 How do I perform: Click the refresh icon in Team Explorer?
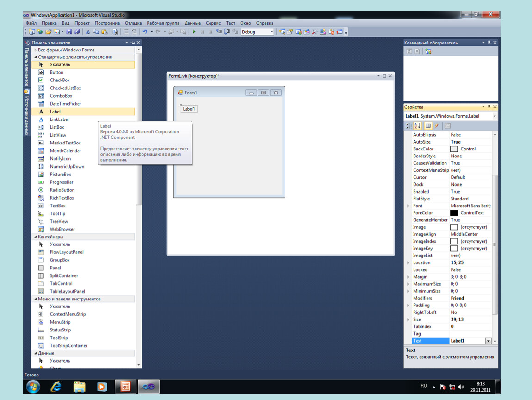(409, 51)
